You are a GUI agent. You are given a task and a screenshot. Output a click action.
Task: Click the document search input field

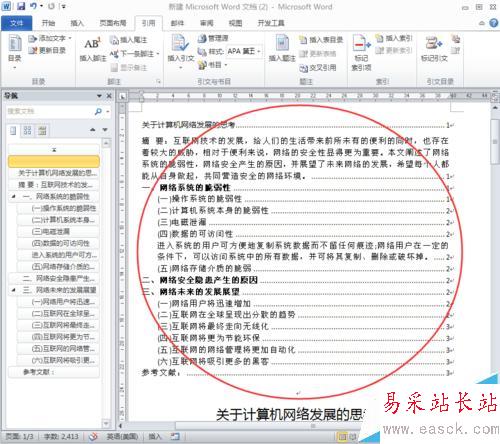tap(50, 111)
